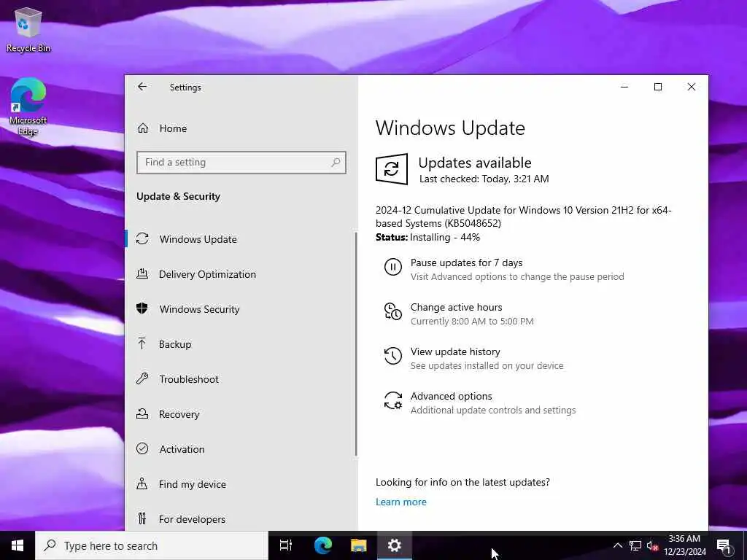Open the Windows Start menu
This screenshot has width=747, height=560.
coord(18,545)
